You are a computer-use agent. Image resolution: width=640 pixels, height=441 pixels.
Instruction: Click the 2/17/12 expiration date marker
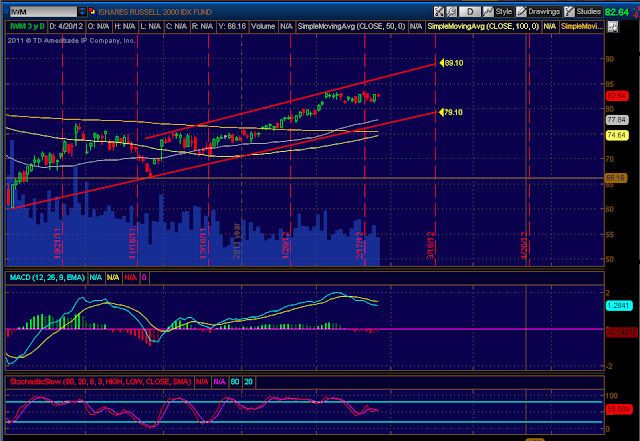click(360, 245)
